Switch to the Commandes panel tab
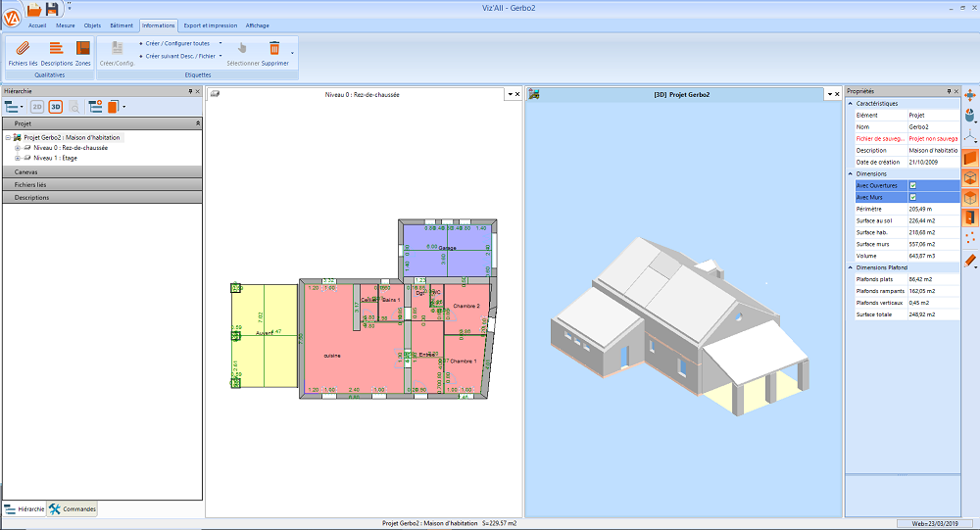The height and width of the screenshot is (530, 980). [x=73, y=509]
